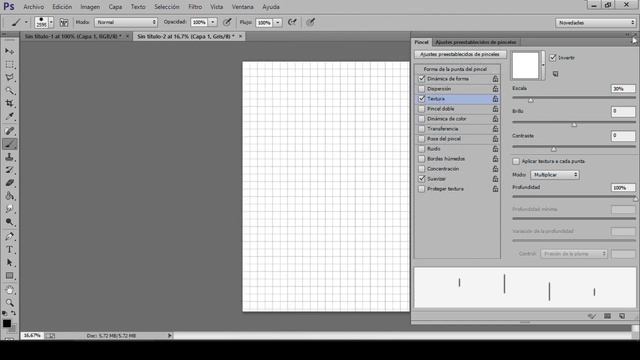640x360 pixels.
Task: Open the Flujo dropdown arrow
Action: 278,22
